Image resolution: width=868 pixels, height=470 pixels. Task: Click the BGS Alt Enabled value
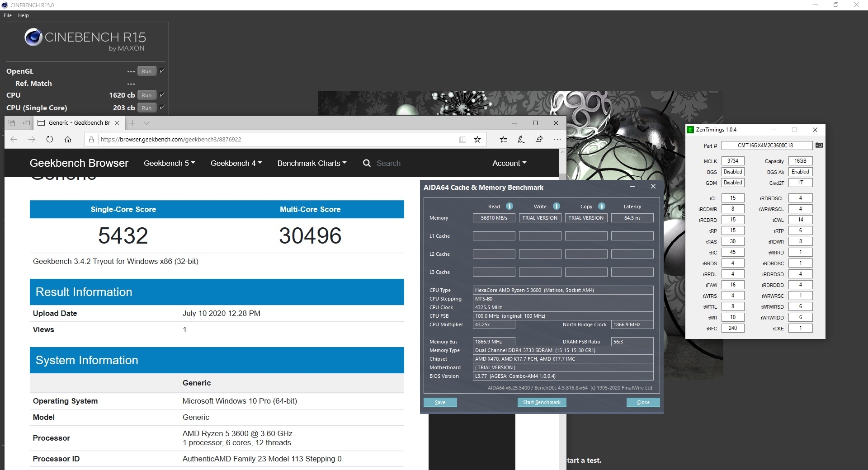click(801, 172)
